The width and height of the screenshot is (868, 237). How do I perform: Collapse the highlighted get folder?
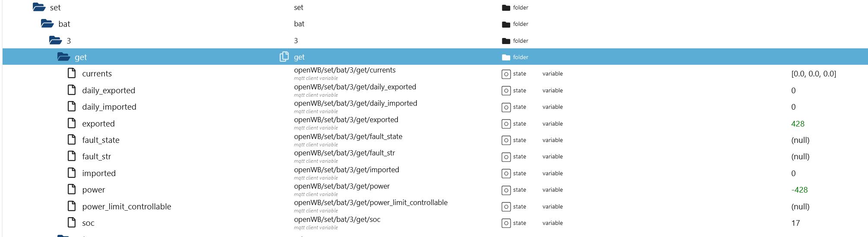[64, 57]
